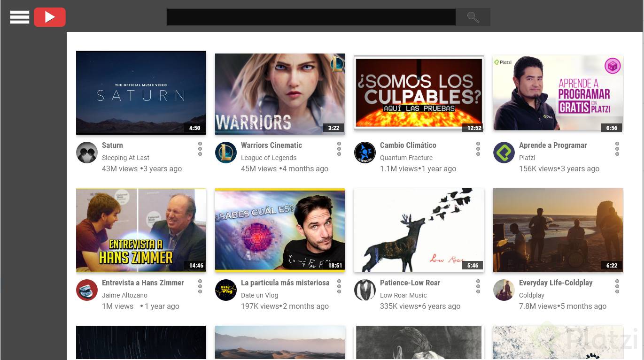Image resolution: width=644 pixels, height=360 pixels.
Task: Play the Saturn music video thumbnail
Action: pyautogui.click(x=141, y=92)
